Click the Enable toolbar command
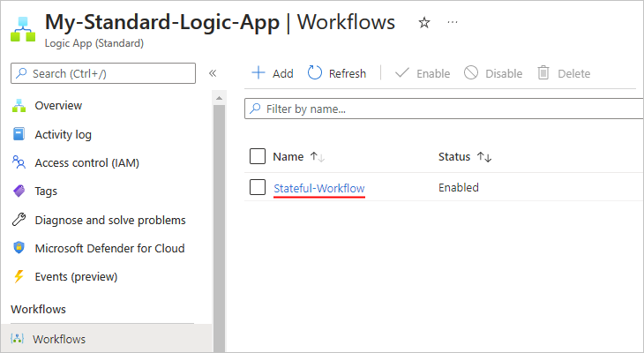Viewport: 644px width, 353px height. click(x=423, y=73)
